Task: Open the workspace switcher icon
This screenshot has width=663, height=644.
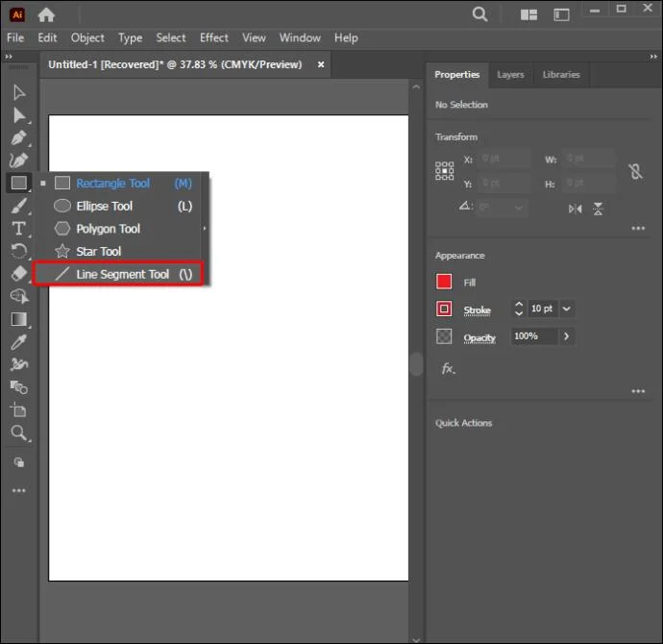Action: pyautogui.click(x=561, y=14)
